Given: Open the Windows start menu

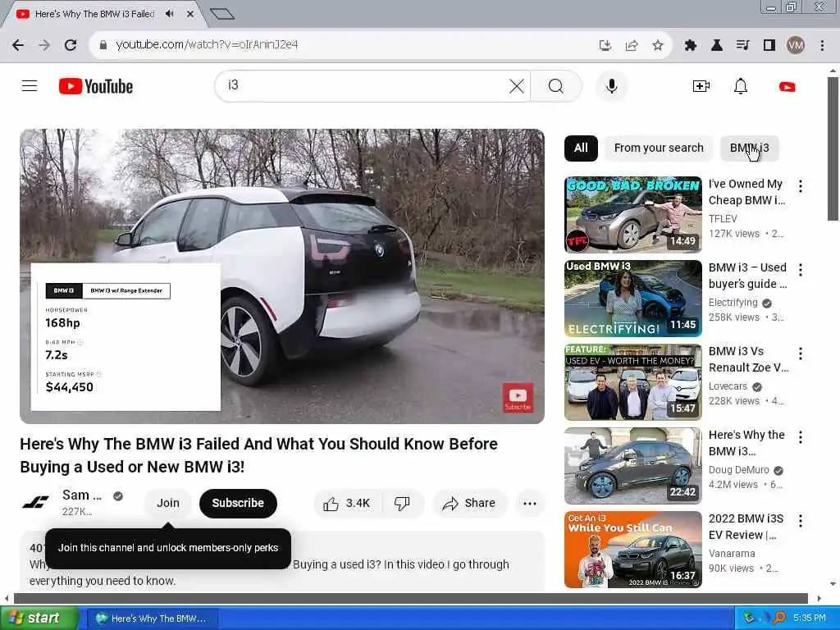Looking at the screenshot, I should [39, 618].
